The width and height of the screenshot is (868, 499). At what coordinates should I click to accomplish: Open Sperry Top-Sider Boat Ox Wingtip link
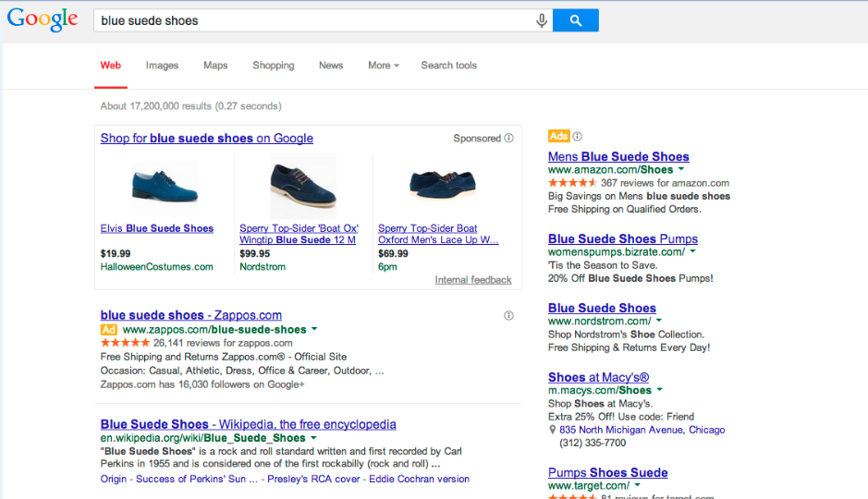tap(299, 234)
